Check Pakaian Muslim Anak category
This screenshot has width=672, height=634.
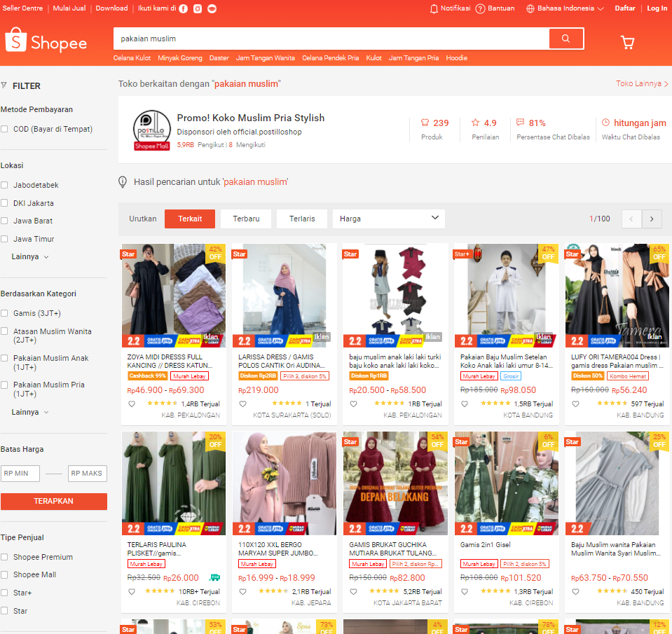coord(4,358)
